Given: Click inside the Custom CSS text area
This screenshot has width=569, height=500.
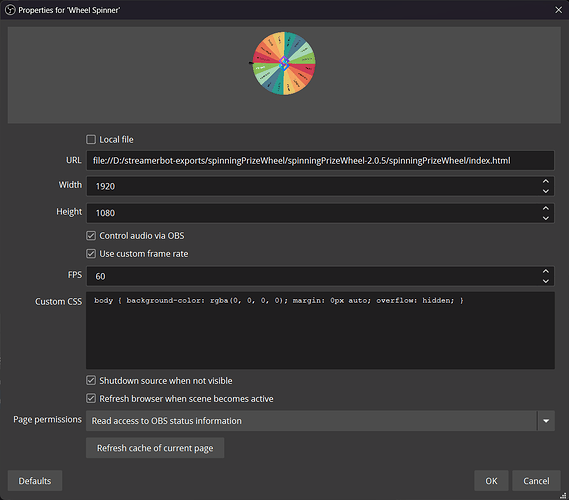Looking at the screenshot, I should click(320, 330).
